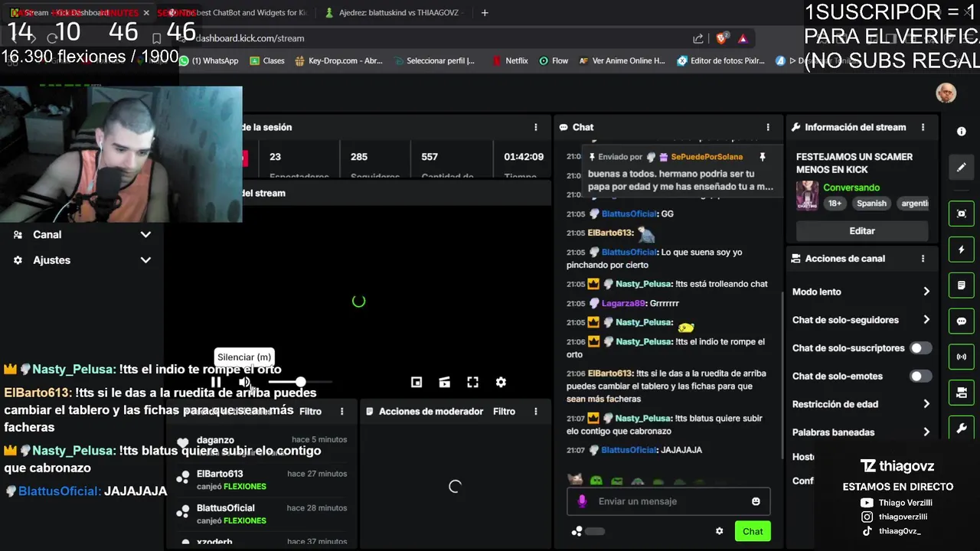Enable Chat de solo-emotes switch
This screenshot has height=551, width=980.
920,376
